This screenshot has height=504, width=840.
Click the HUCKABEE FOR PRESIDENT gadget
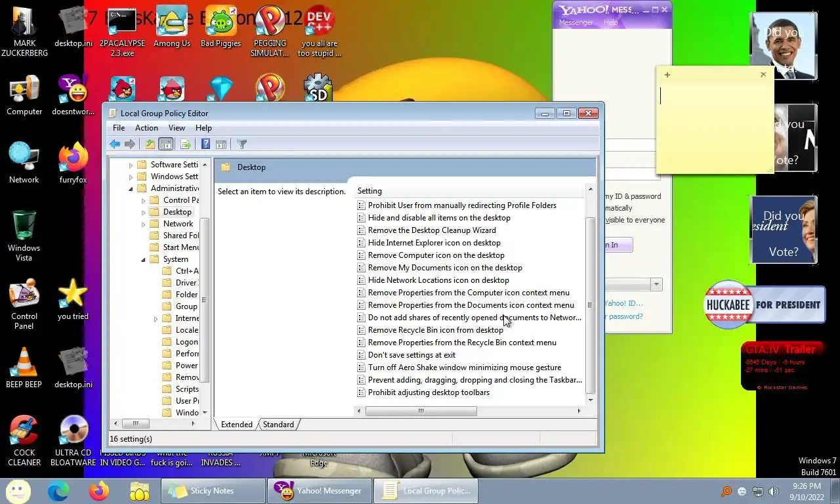click(x=764, y=304)
